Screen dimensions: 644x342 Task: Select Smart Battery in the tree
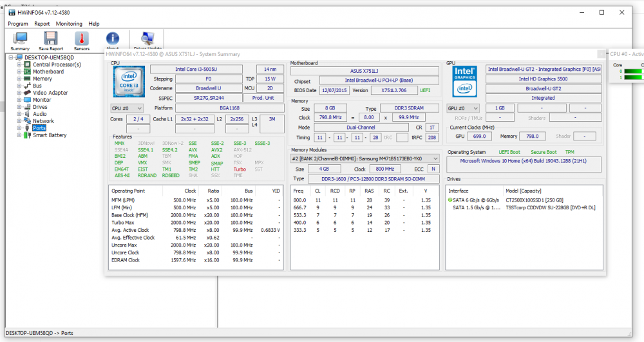point(50,135)
